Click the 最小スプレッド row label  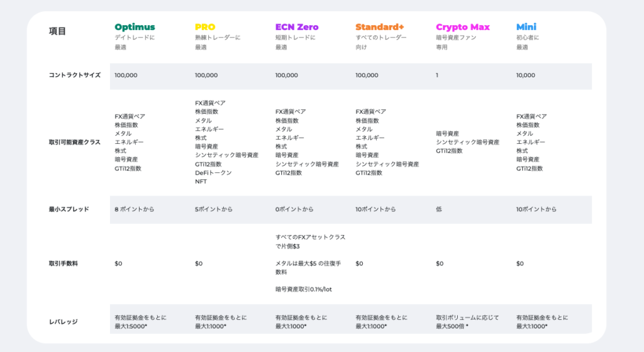tap(69, 209)
